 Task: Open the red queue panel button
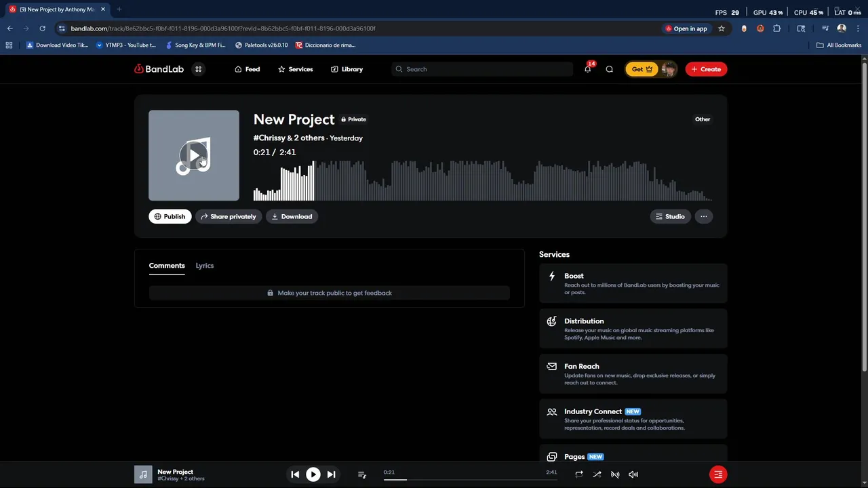pyautogui.click(x=718, y=474)
